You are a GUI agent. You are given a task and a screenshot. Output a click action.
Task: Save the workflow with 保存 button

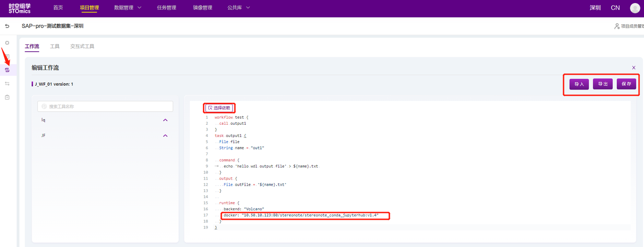coord(626,84)
